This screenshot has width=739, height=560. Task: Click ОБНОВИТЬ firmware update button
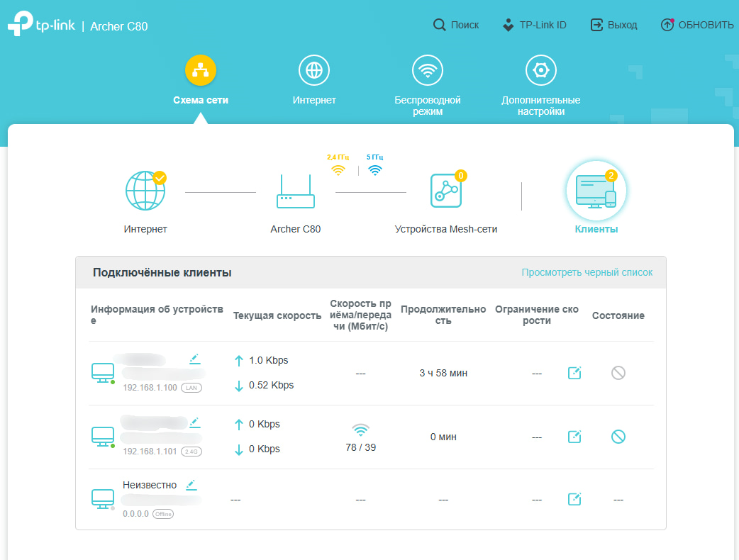697,25
